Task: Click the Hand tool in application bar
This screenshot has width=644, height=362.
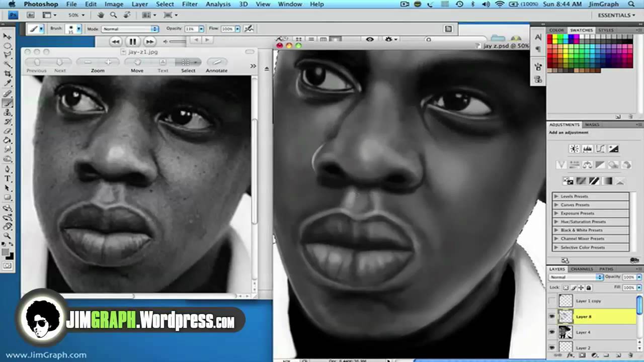Action: point(101,15)
